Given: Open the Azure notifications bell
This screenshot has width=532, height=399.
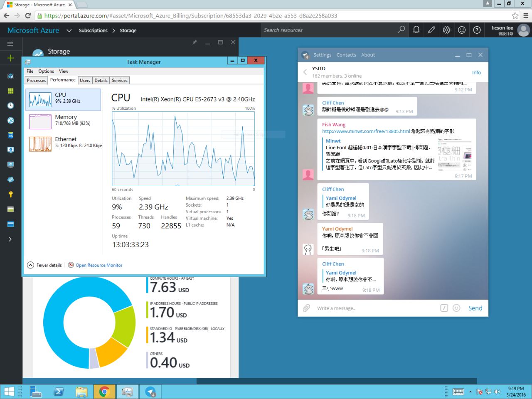Looking at the screenshot, I should tap(416, 30).
